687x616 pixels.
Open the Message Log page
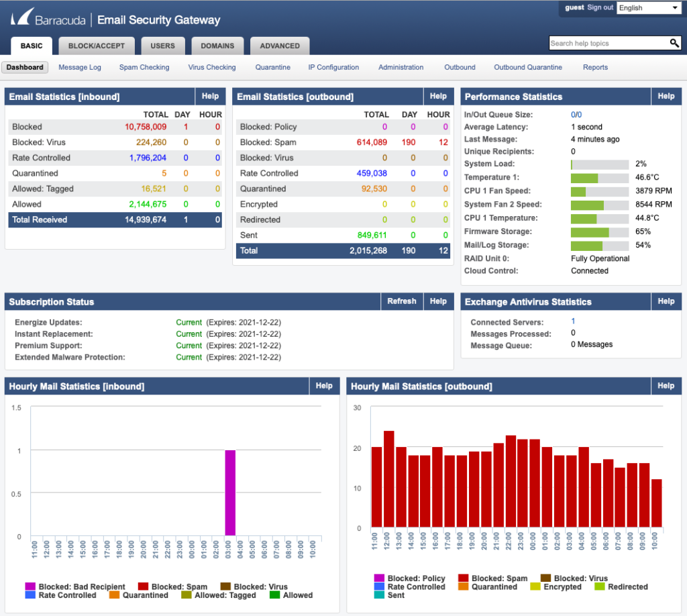79,67
